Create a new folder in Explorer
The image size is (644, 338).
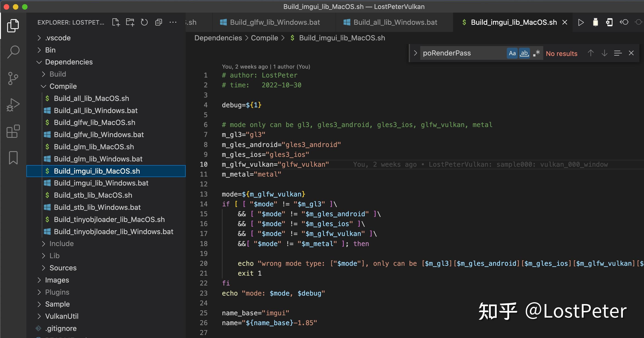(130, 22)
